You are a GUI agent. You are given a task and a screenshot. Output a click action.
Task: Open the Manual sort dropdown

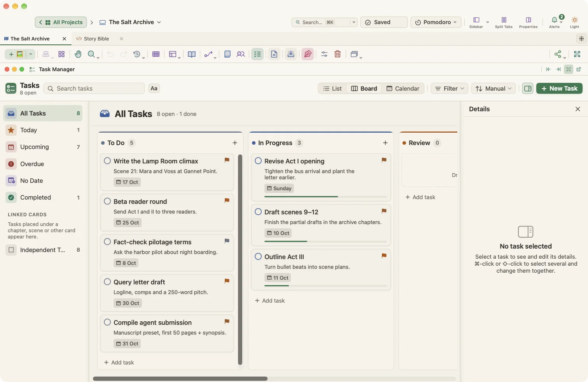tap(493, 89)
